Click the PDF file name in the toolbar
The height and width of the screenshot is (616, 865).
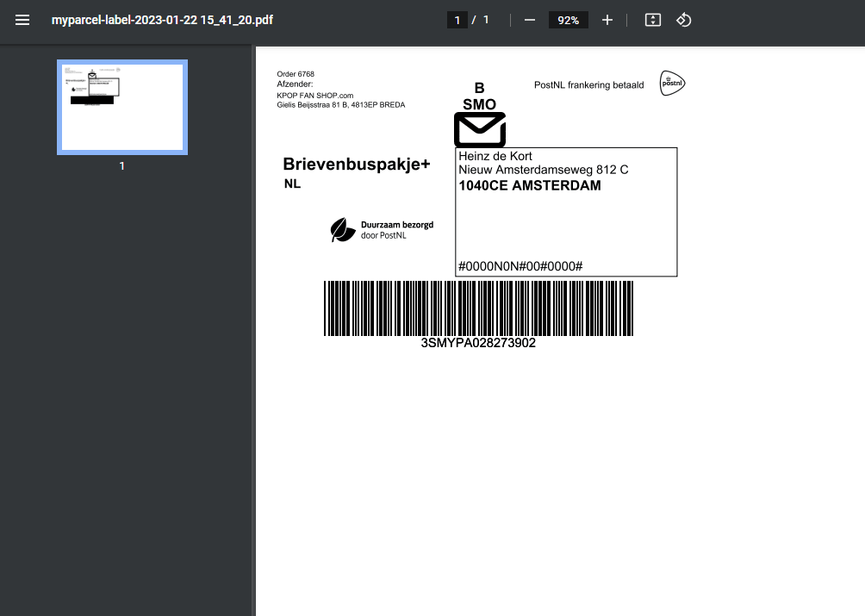click(162, 20)
